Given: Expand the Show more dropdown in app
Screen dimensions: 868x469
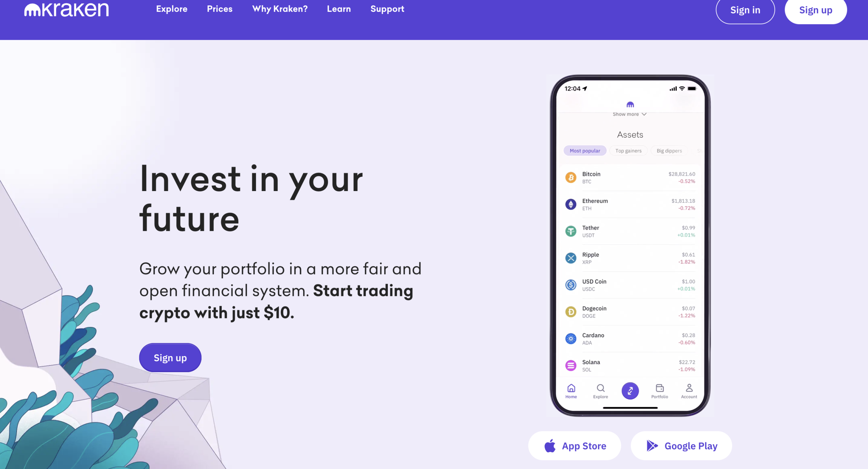Looking at the screenshot, I should pyautogui.click(x=630, y=114).
